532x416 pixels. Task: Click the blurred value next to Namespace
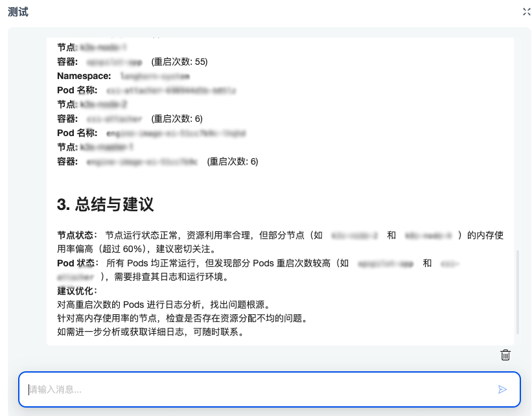(x=155, y=76)
